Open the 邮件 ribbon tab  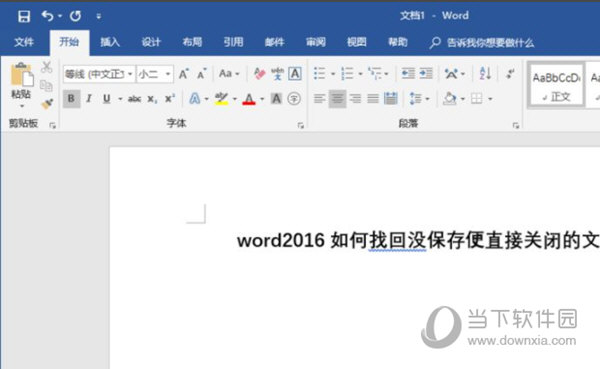click(x=275, y=42)
